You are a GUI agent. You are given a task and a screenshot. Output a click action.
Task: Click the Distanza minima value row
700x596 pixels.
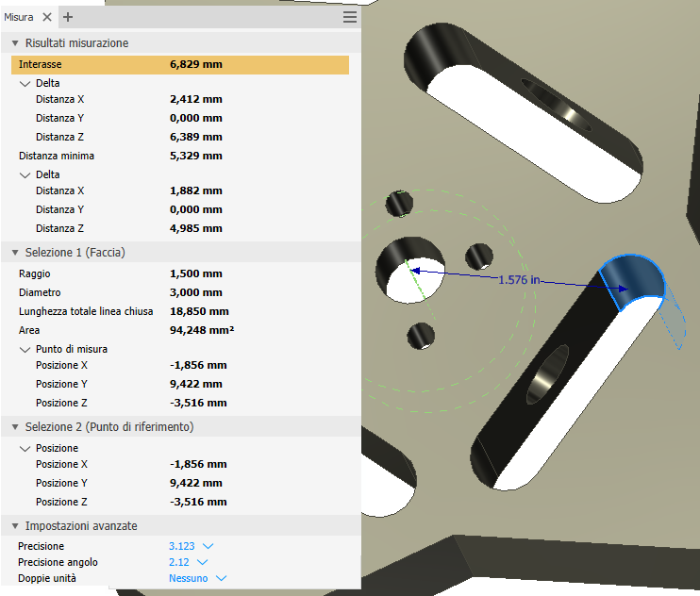pos(180,156)
